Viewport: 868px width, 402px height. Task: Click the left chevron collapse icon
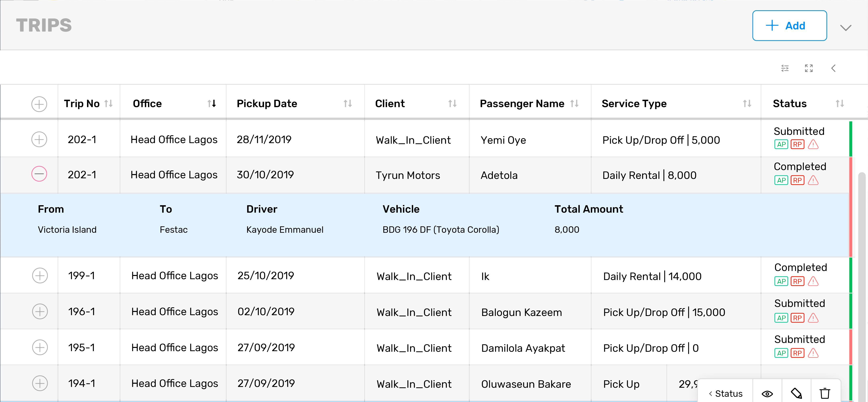click(833, 68)
